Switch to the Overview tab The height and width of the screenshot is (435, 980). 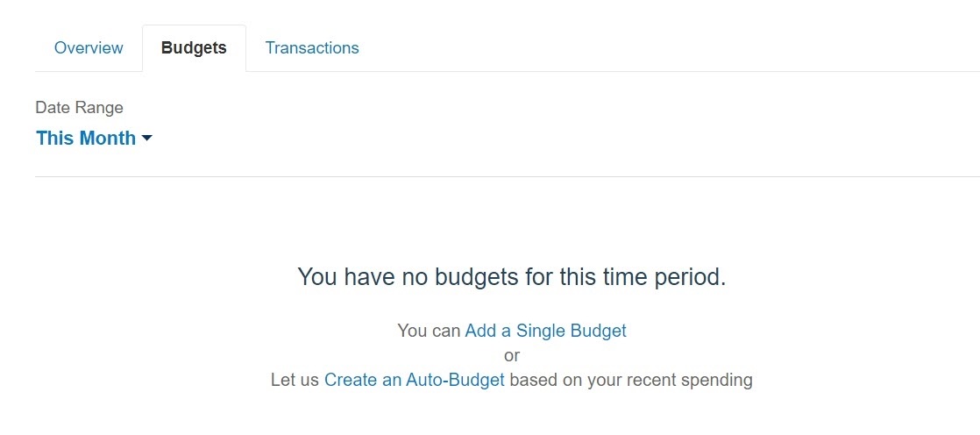click(x=89, y=48)
